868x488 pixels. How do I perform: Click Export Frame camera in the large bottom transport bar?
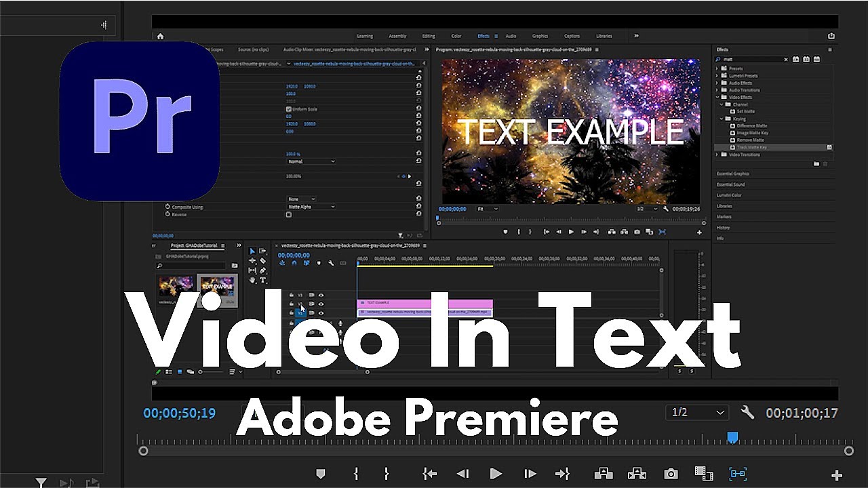point(671,474)
